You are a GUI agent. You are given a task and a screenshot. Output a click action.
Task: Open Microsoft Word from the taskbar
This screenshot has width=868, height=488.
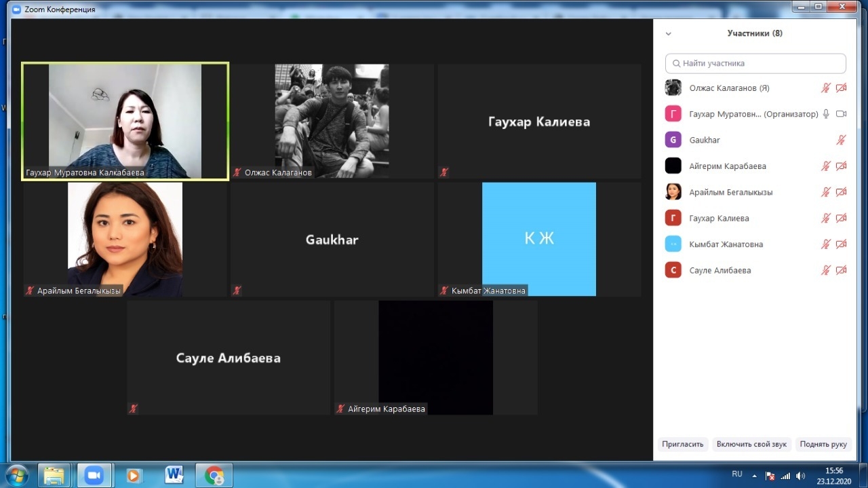tap(174, 475)
